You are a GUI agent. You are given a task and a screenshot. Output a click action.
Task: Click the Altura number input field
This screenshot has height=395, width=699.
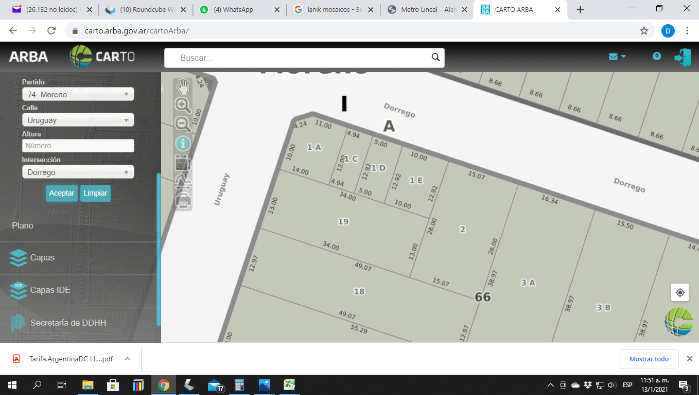78,146
